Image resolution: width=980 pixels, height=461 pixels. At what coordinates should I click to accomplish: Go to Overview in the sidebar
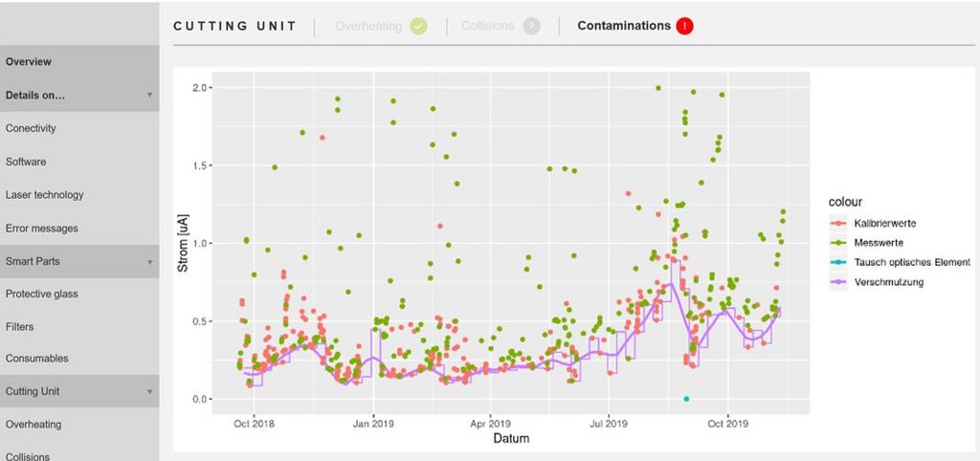29,62
